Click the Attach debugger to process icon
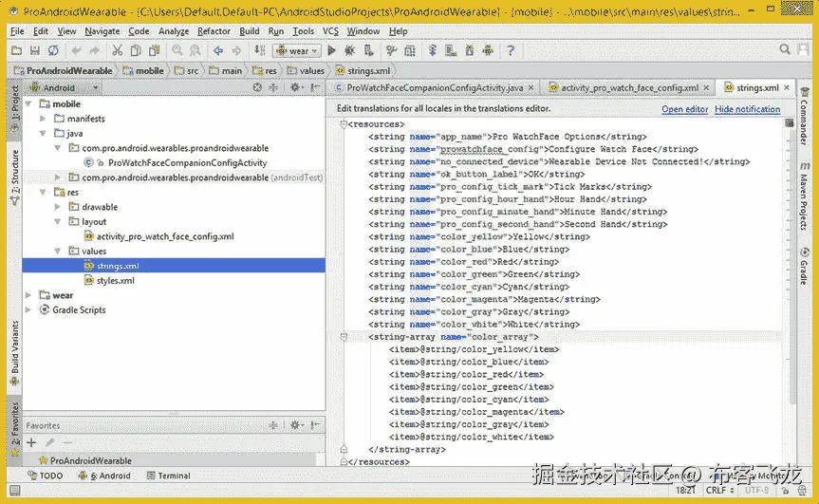This screenshot has height=504, width=819. point(369,50)
